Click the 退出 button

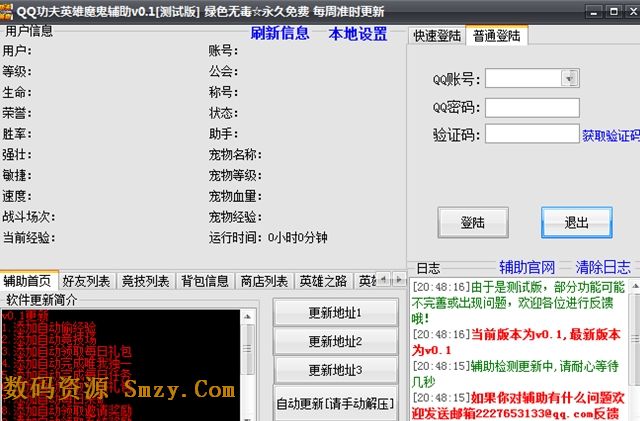[576, 223]
